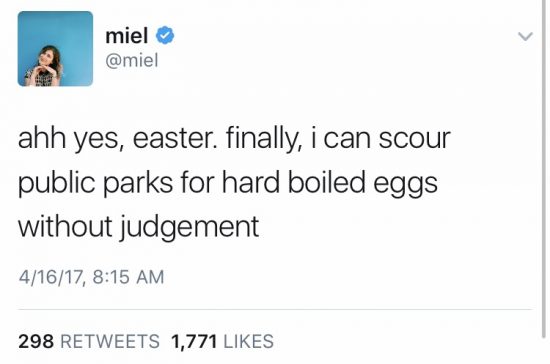Visit the @miel handle link
Screen dimensions: 550x364
132,60
